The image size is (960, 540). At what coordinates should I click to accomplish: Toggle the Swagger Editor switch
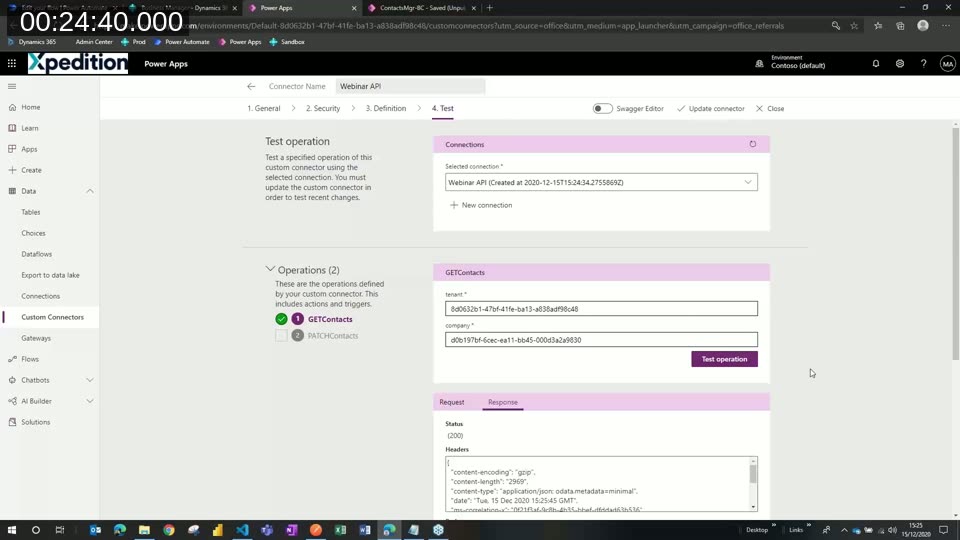point(602,108)
